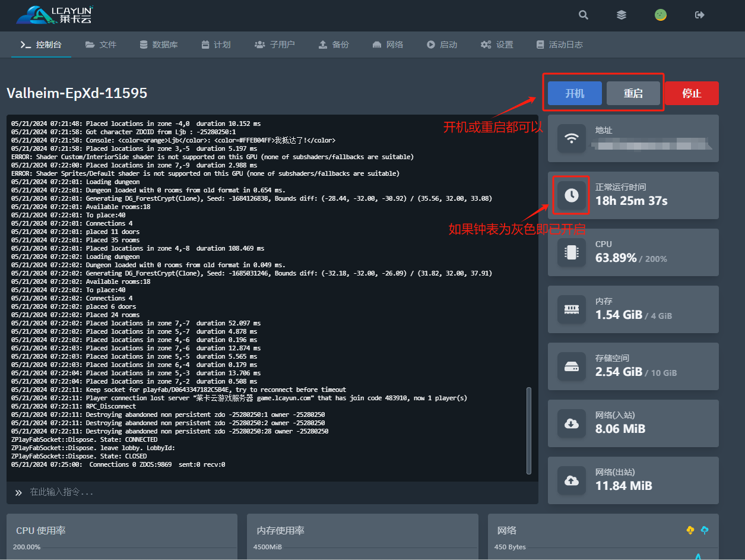Click the console log scrollbar
The height and width of the screenshot is (560, 745).
pyautogui.click(x=529, y=431)
